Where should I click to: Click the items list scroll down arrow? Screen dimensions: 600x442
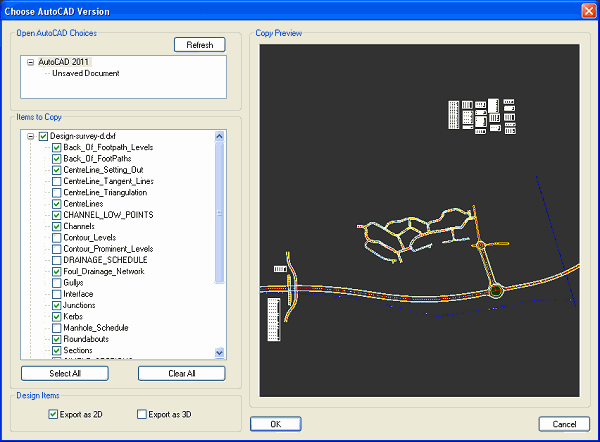(219, 353)
